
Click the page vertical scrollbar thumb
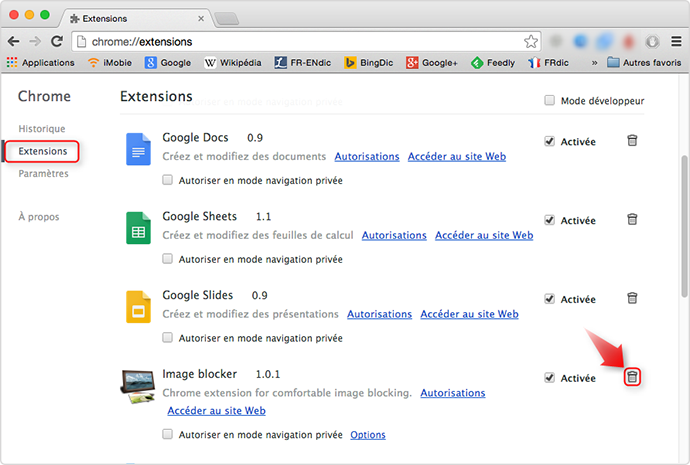[684, 227]
